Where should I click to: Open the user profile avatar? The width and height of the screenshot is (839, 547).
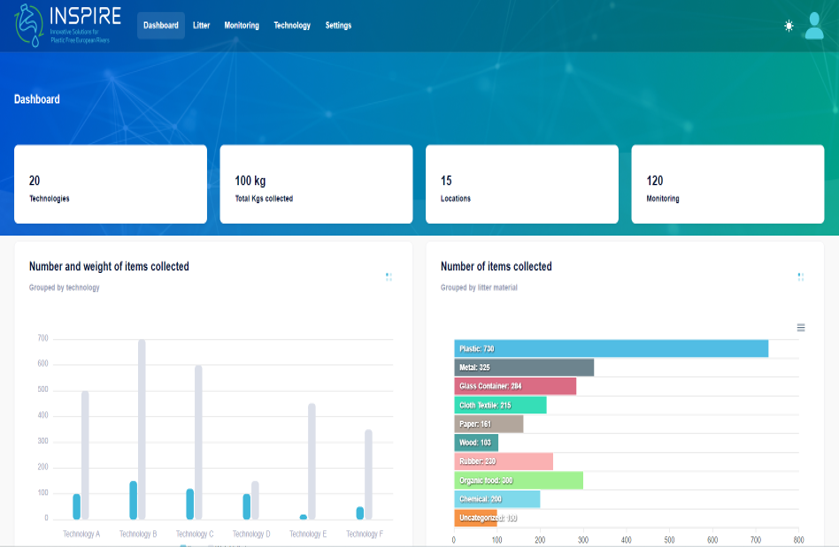[814, 27]
